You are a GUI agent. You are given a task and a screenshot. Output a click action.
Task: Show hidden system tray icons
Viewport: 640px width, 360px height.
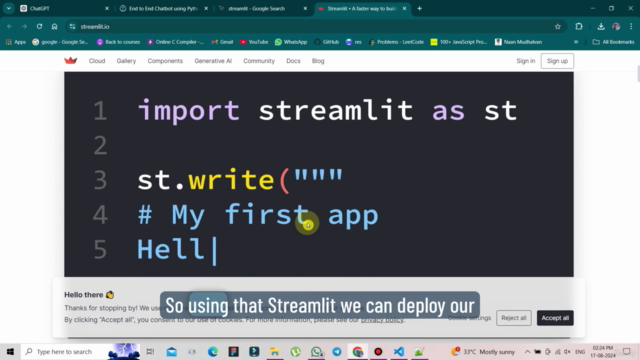527,351
